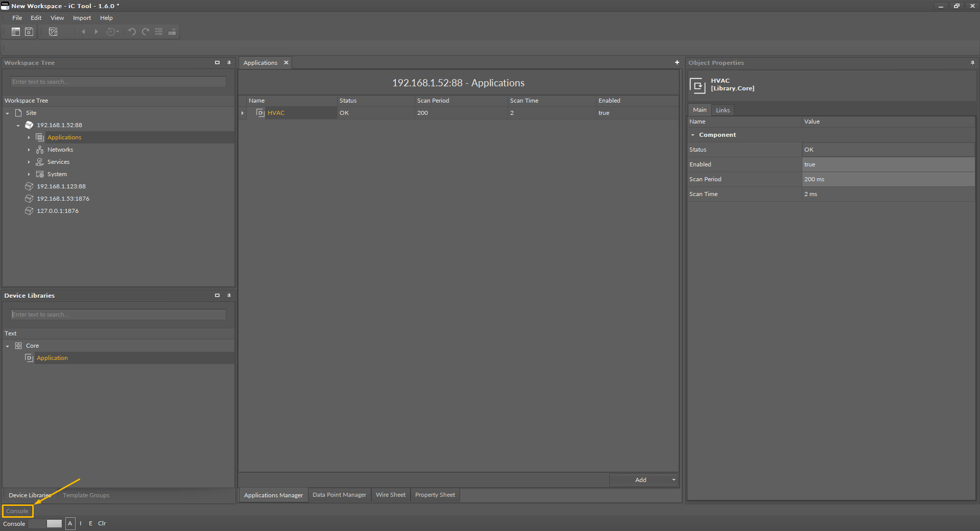The image size is (980, 531).
Task: Open the Add dropdown arrow below the grid
Action: (x=673, y=480)
